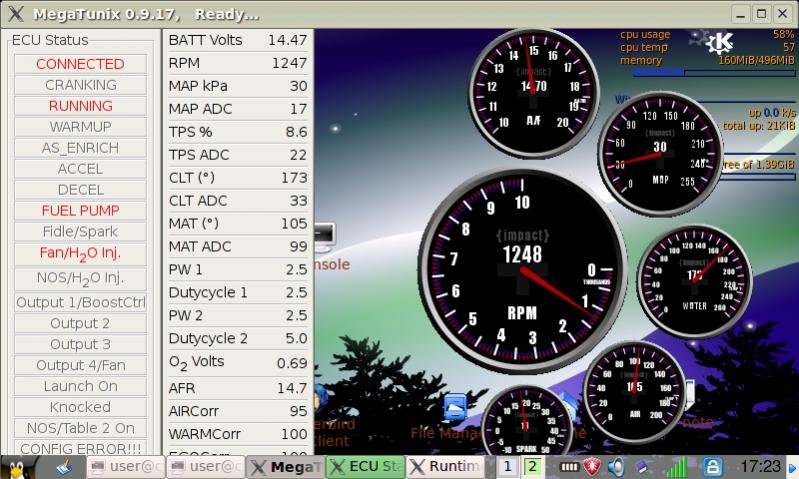
Task: Open MegaTunix window menu icon in titlebar
Action: point(15,14)
